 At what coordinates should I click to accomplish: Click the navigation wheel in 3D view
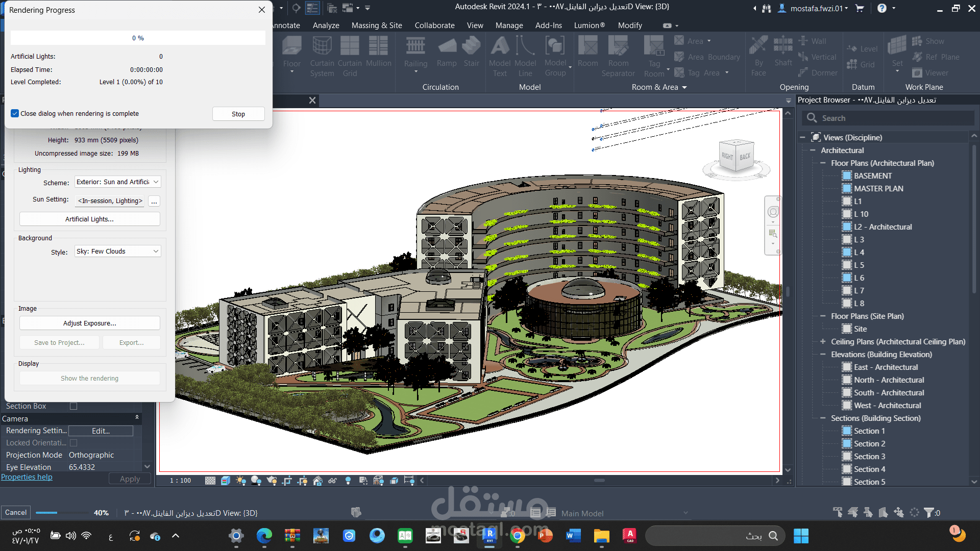[x=773, y=212]
